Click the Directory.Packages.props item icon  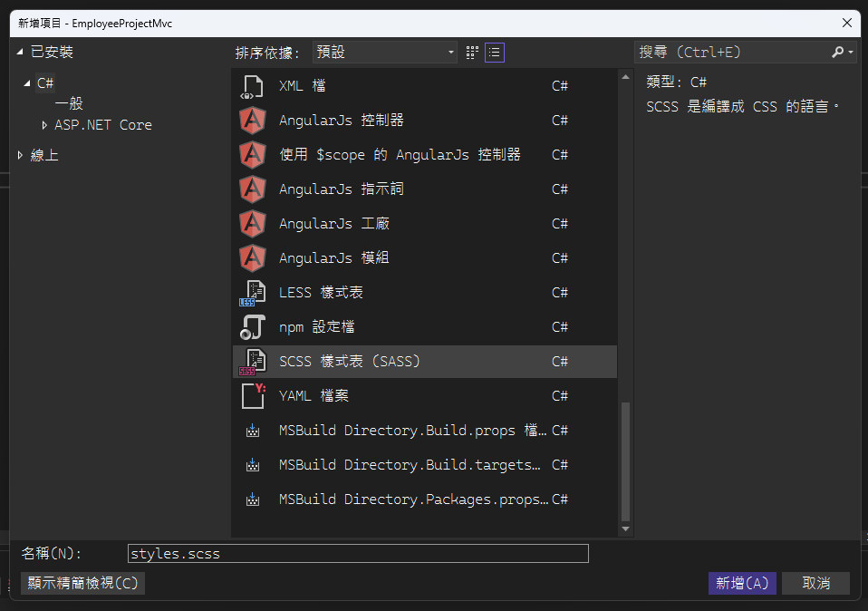(x=253, y=499)
